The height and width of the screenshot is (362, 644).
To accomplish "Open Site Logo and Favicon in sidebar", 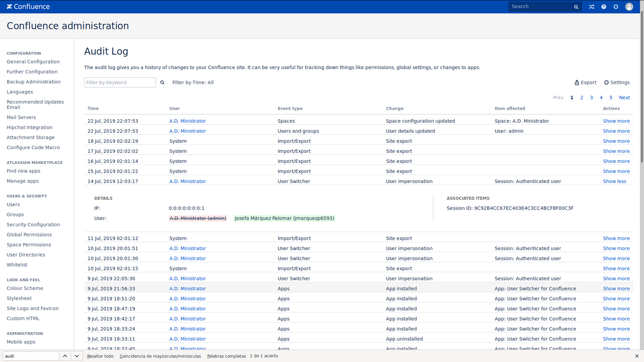I will [x=33, y=309].
